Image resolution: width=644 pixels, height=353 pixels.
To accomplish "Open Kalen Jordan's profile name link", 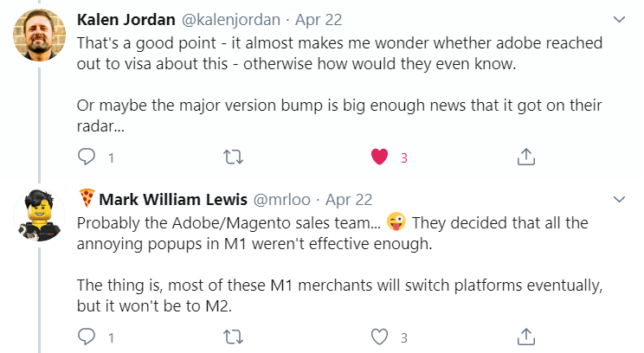I will [x=126, y=20].
